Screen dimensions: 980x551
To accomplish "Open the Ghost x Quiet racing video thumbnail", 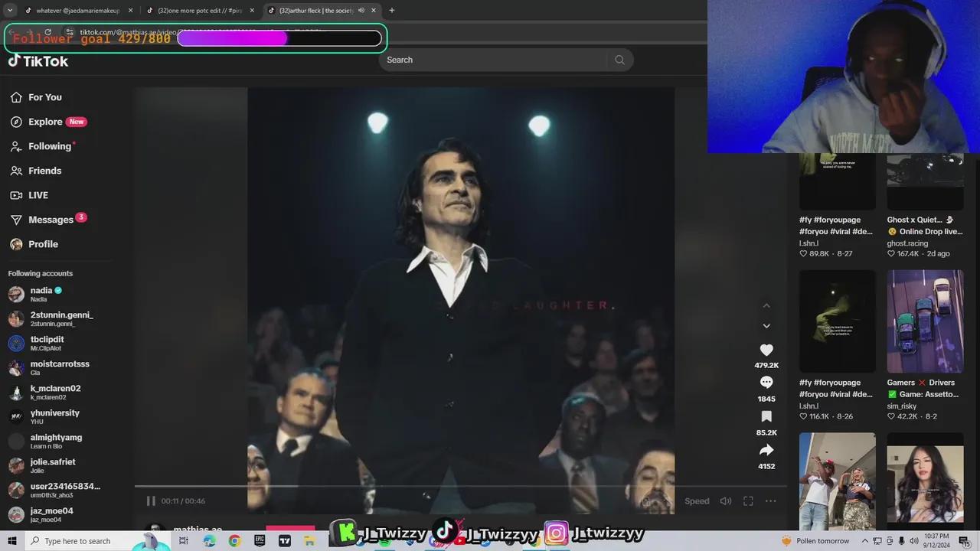I will click(x=925, y=181).
